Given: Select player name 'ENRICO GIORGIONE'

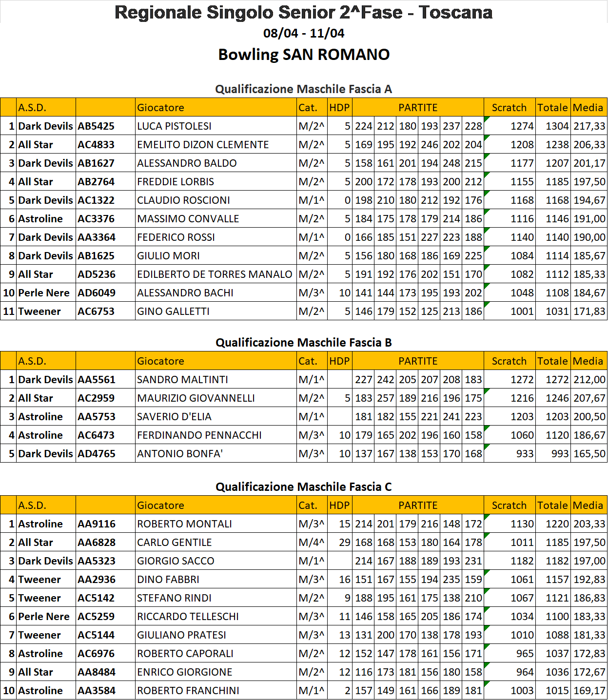Looking at the screenshot, I should pyautogui.click(x=185, y=672).
